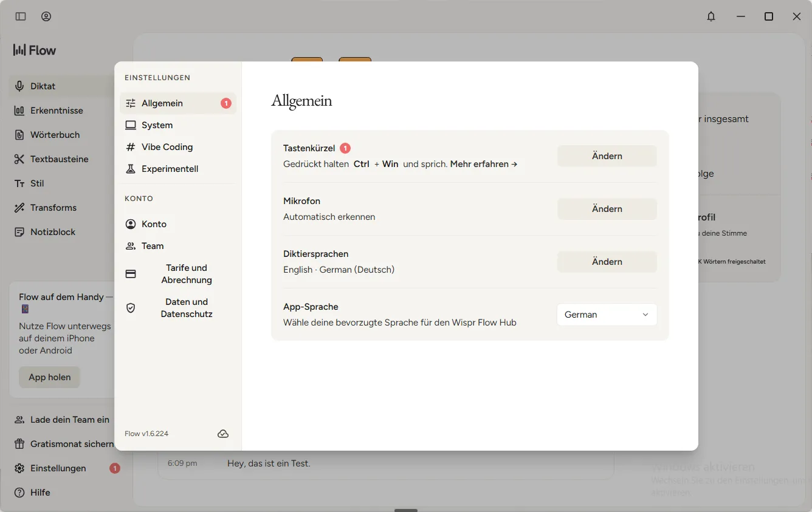Image resolution: width=812 pixels, height=512 pixels.
Task: Open the notifications bell icon
Action: click(x=711, y=16)
